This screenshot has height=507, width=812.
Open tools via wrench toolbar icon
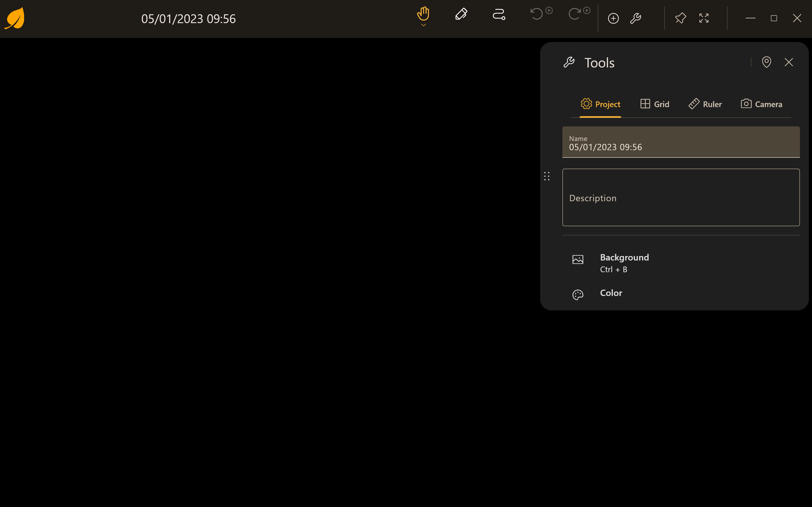(x=636, y=18)
